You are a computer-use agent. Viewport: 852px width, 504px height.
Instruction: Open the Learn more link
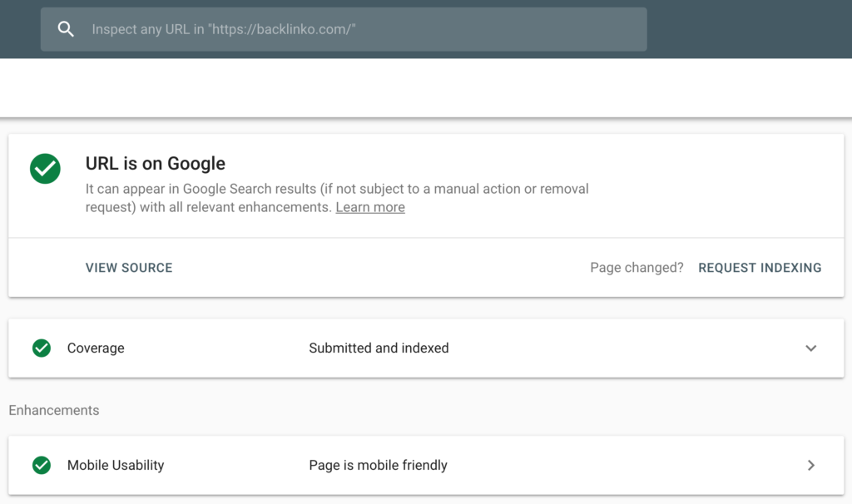click(370, 207)
